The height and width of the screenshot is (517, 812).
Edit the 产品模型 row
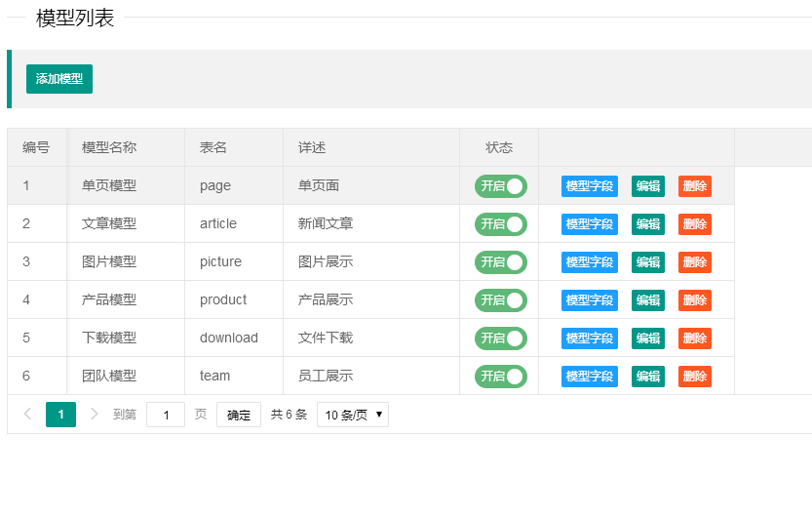coord(647,300)
